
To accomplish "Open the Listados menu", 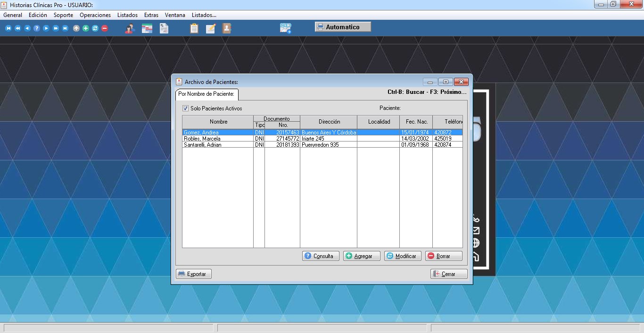I will [x=127, y=15].
